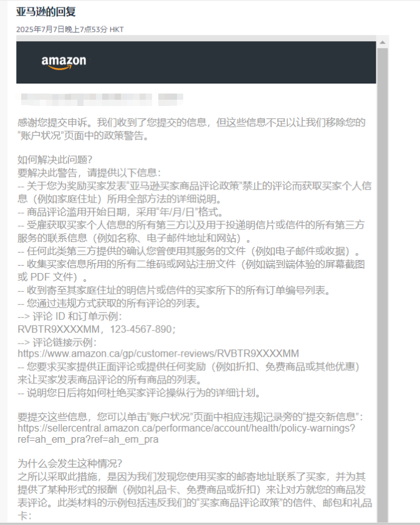Screen dimensions: 420x525
Task: Open the sellercentral policy-warnings link
Action: click(x=186, y=433)
